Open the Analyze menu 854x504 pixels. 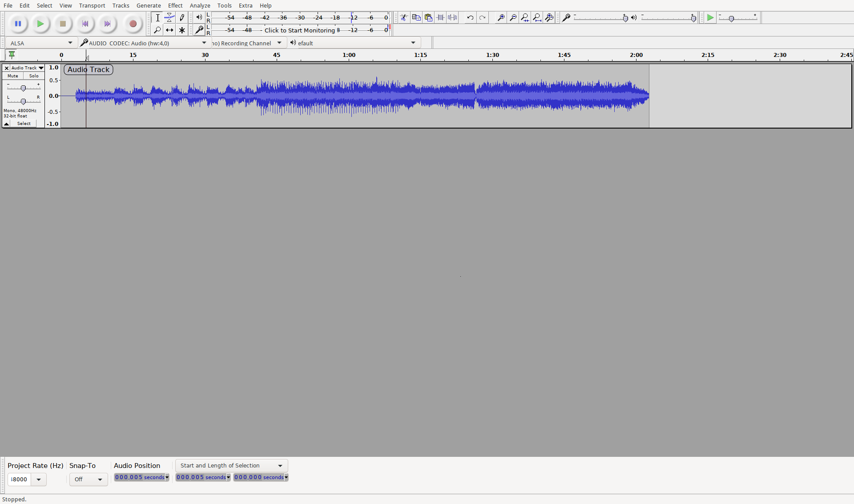click(x=200, y=5)
